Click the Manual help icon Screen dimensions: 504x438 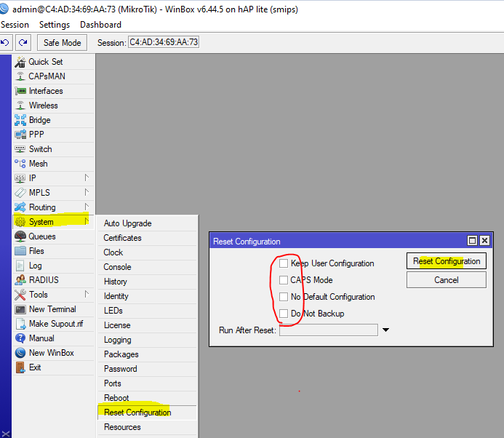pyautogui.click(x=20, y=338)
